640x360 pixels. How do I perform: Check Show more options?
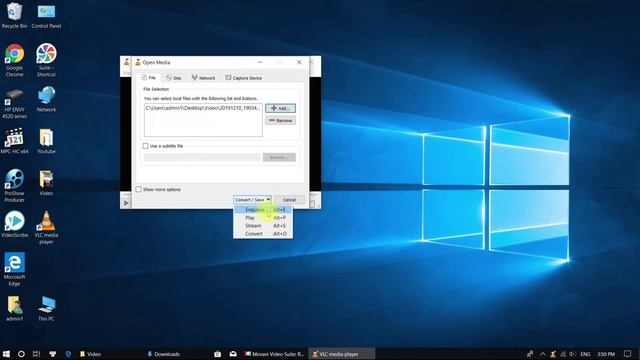(138, 189)
